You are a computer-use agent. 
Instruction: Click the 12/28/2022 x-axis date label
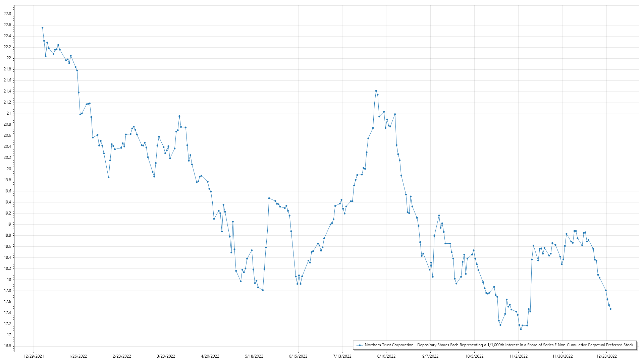pyautogui.click(x=606, y=356)
